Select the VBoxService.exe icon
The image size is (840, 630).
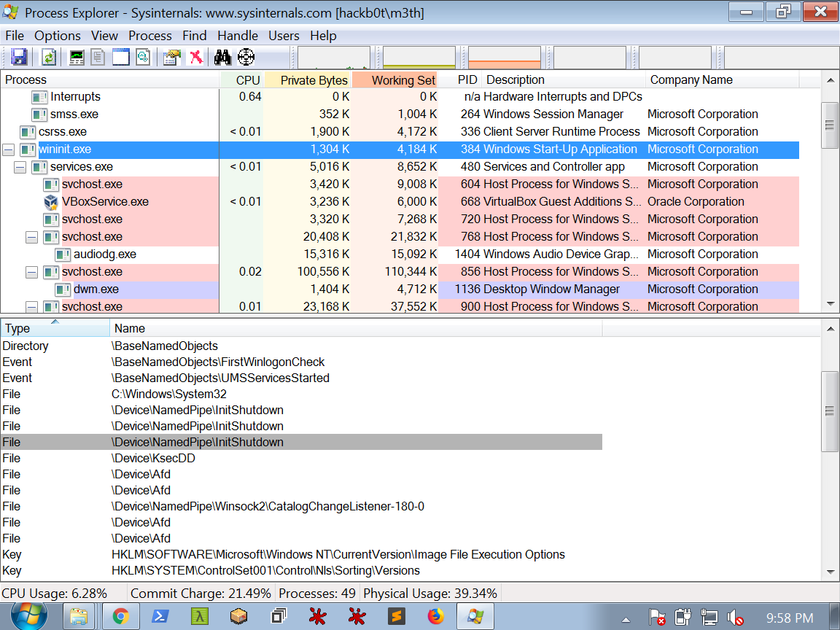click(51, 202)
